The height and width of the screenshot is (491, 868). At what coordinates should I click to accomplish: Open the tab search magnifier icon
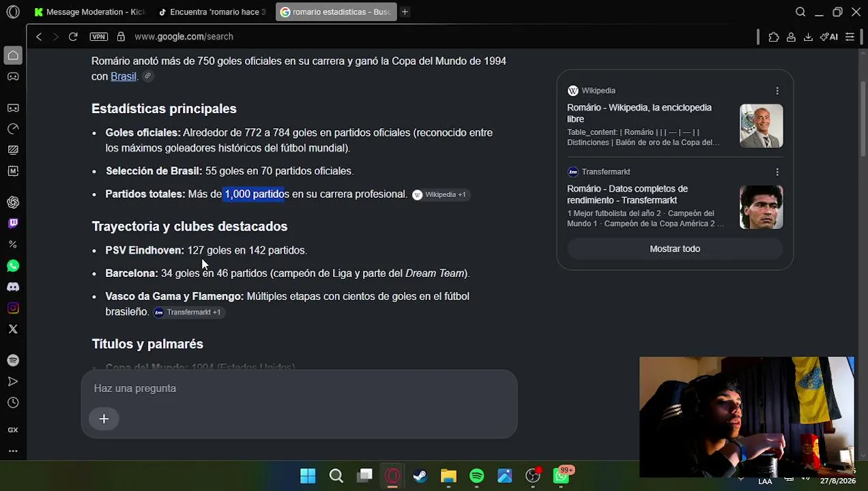[800, 12]
